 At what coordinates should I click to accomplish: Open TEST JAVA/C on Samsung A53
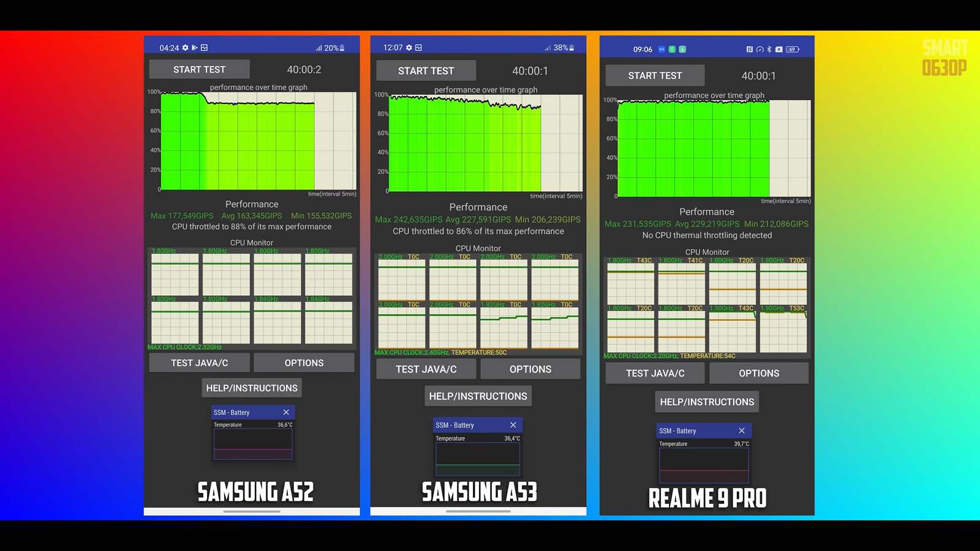(426, 369)
